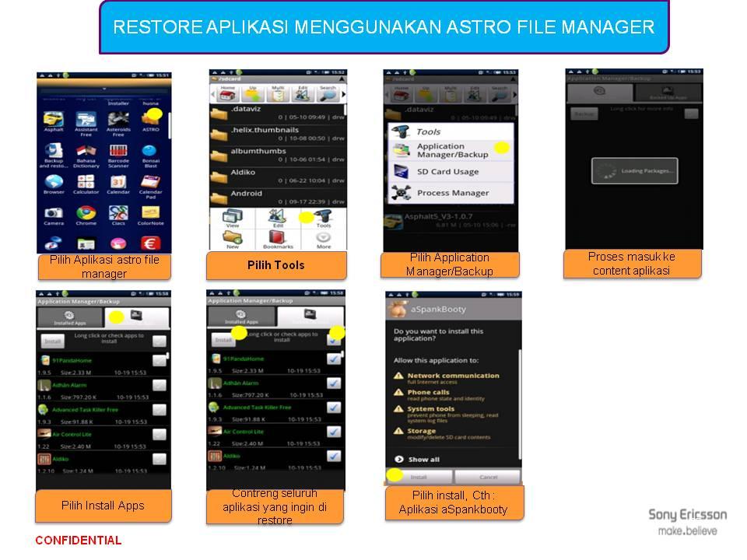Choose More in the ASTRO bottom menu

[x=324, y=240]
